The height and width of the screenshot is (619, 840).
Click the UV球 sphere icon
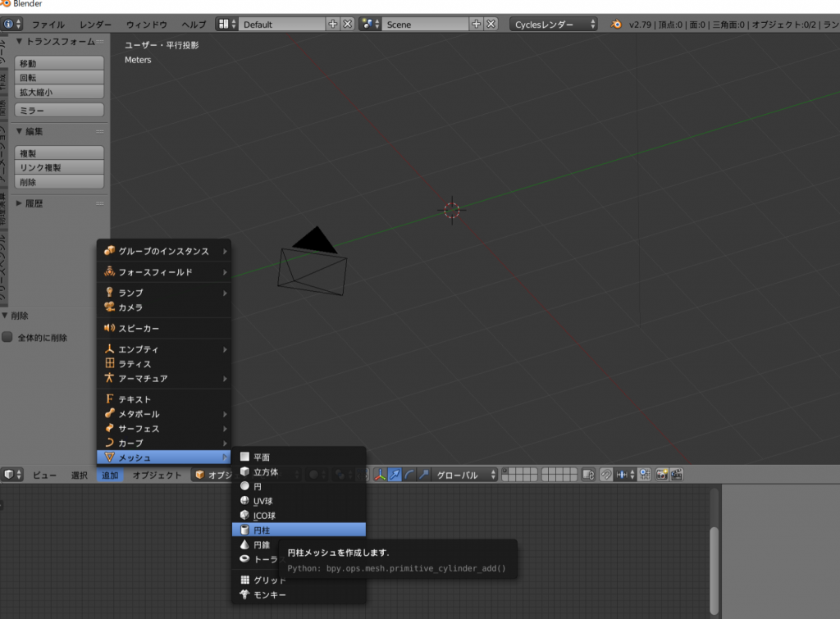244,501
